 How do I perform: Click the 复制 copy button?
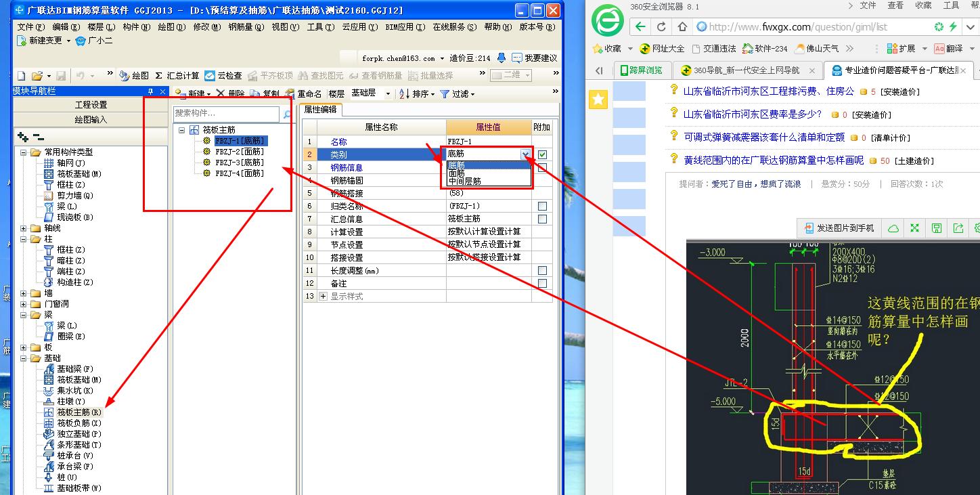pyautogui.click(x=265, y=93)
